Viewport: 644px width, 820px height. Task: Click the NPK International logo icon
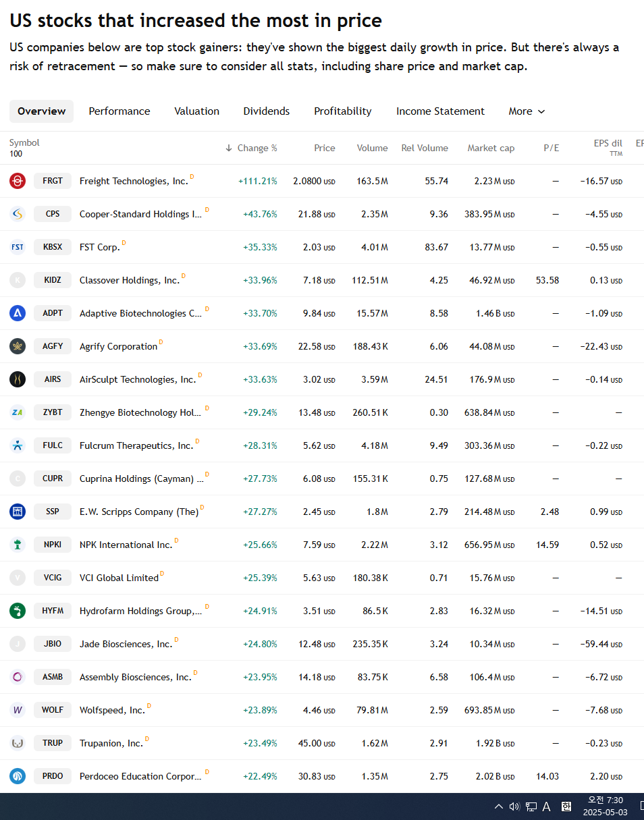coord(18,545)
